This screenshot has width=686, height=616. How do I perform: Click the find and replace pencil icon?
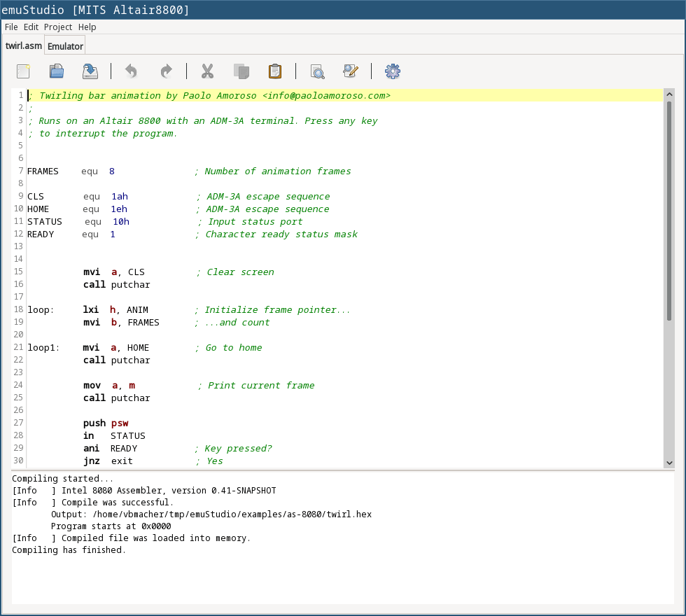pos(351,71)
